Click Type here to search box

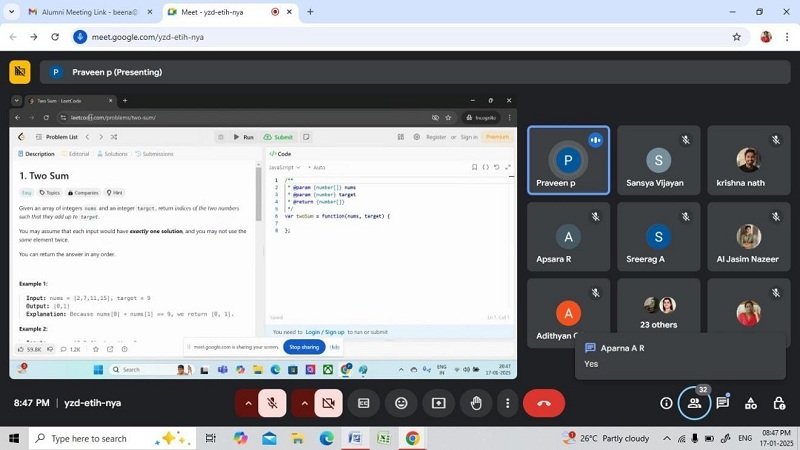click(112, 438)
